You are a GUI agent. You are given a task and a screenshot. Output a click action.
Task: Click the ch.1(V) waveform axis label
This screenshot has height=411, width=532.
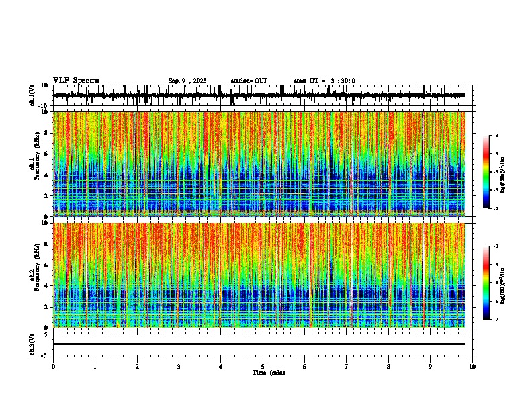[x=32, y=95]
